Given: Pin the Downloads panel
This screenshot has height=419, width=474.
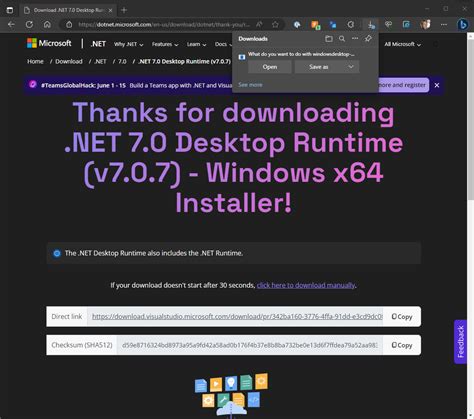Looking at the screenshot, I should pyautogui.click(x=368, y=39).
